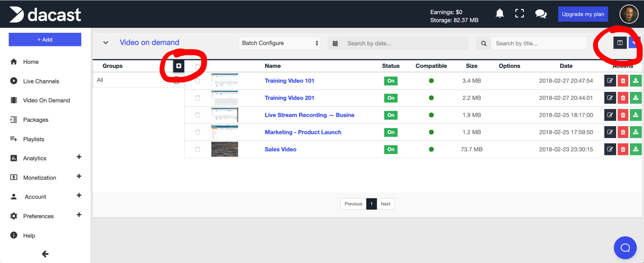
Task: Toggle Training Video 101 On status
Action: (x=391, y=81)
